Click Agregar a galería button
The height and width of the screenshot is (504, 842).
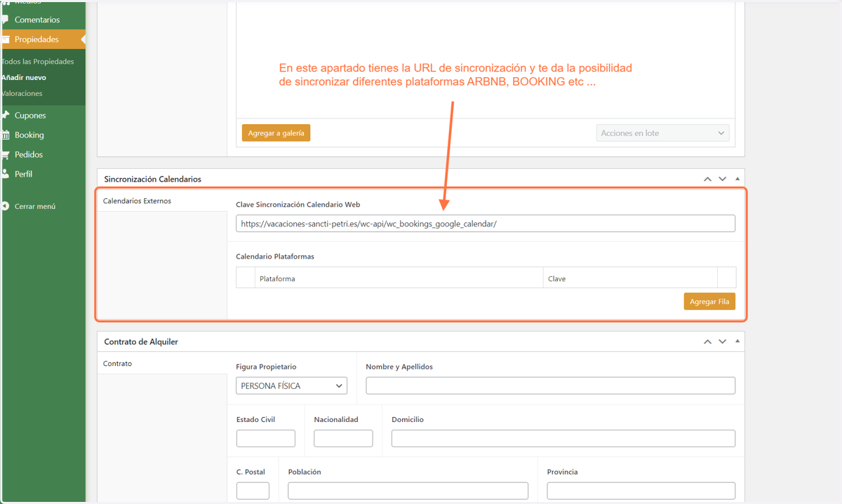point(276,133)
